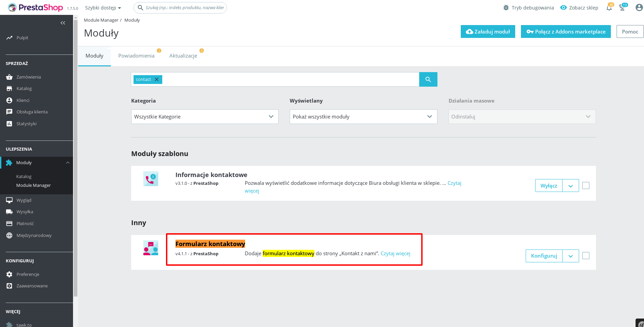Open Wszystkie Kategorie dropdown
This screenshot has height=327, width=644.
pos(205,116)
